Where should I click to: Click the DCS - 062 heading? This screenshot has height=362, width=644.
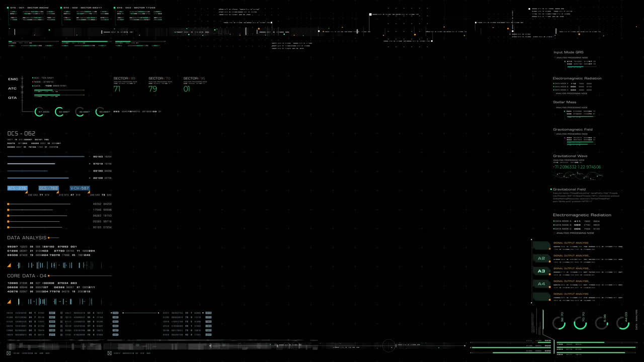click(x=21, y=134)
